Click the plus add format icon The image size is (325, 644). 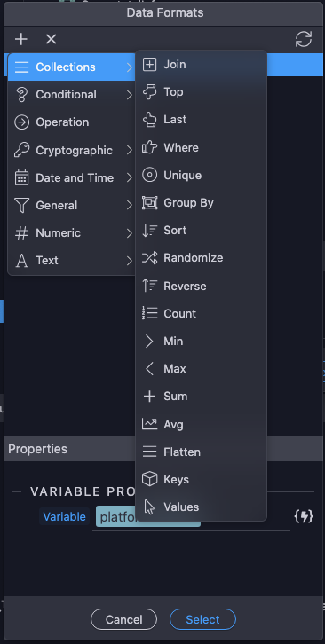(x=21, y=39)
